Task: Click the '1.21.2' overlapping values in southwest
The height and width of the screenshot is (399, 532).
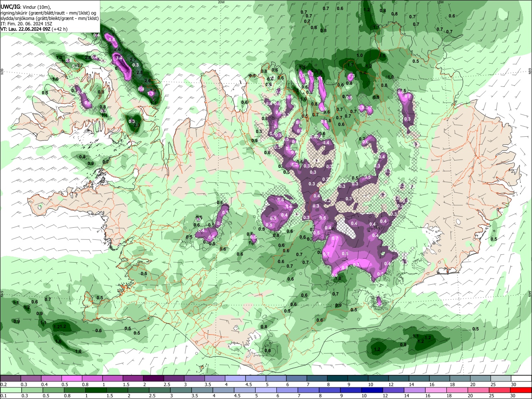Action: coord(60,327)
